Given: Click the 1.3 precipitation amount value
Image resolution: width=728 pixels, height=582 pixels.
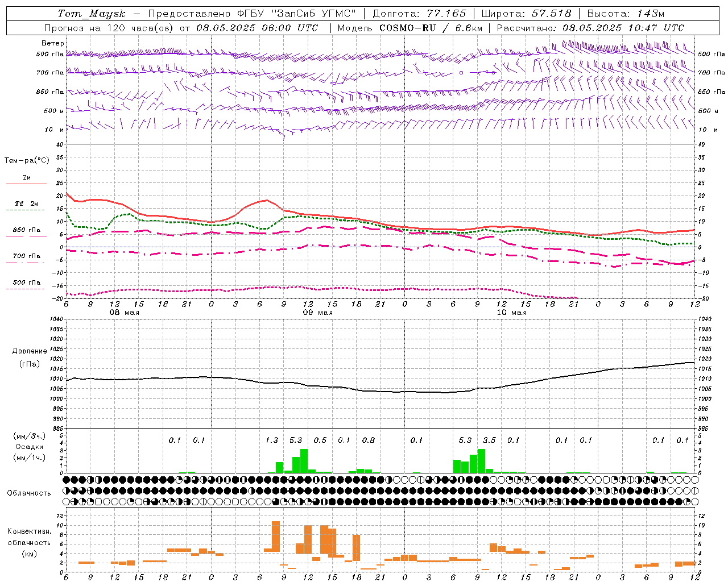Looking at the screenshot, I should (272, 440).
